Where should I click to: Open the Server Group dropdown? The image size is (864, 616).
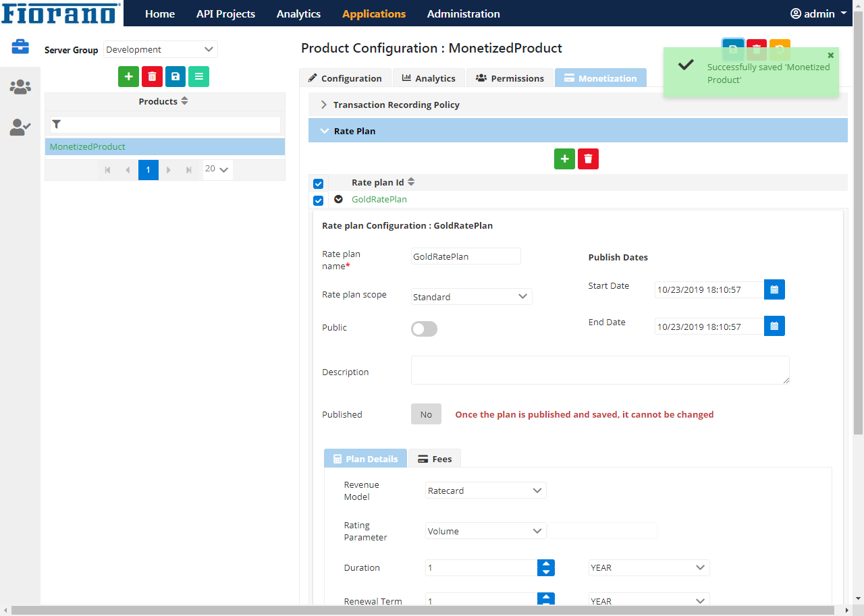click(x=161, y=49)
